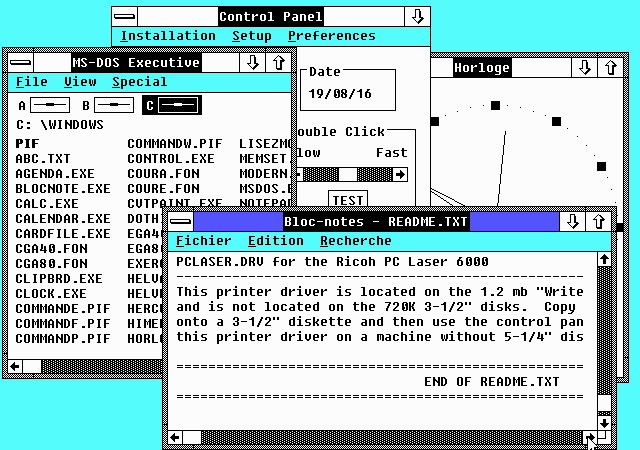Select CGA80.FON file
Viewport: 640px width, 450px height.
tap(51, 263)
